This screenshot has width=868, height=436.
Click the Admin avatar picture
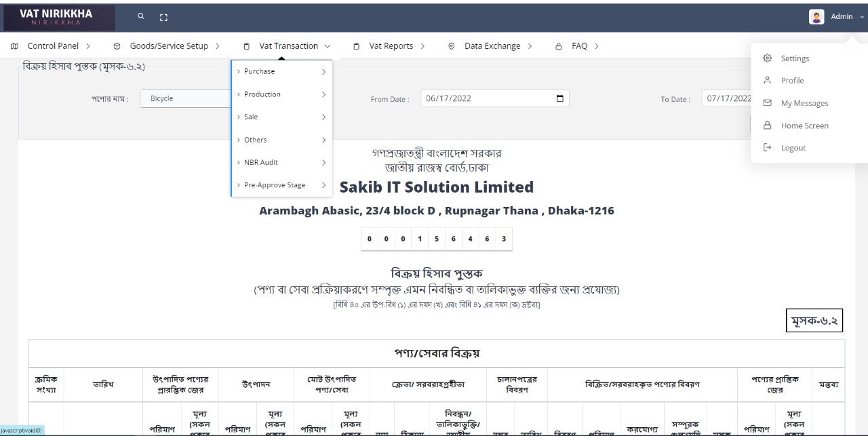click(x=816, y=16)
